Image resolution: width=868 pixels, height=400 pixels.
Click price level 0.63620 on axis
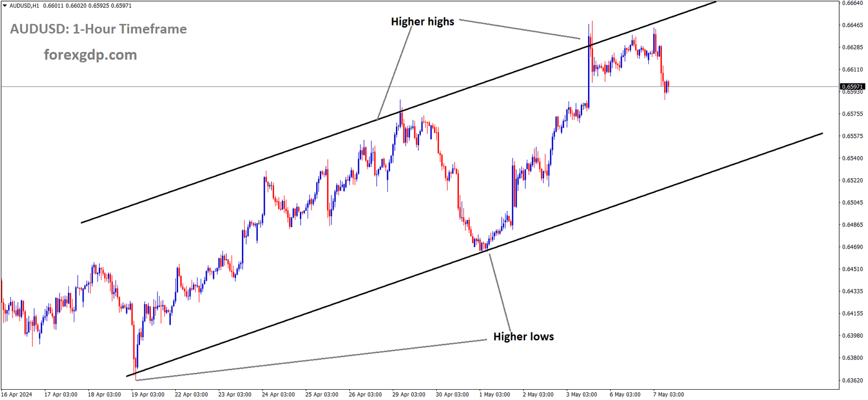[x=852, y=380]
